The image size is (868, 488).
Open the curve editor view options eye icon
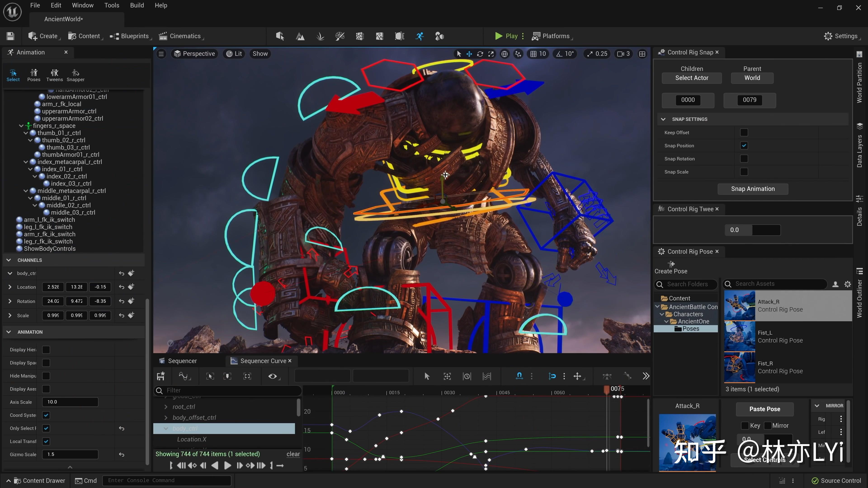[x=273, y=376]
